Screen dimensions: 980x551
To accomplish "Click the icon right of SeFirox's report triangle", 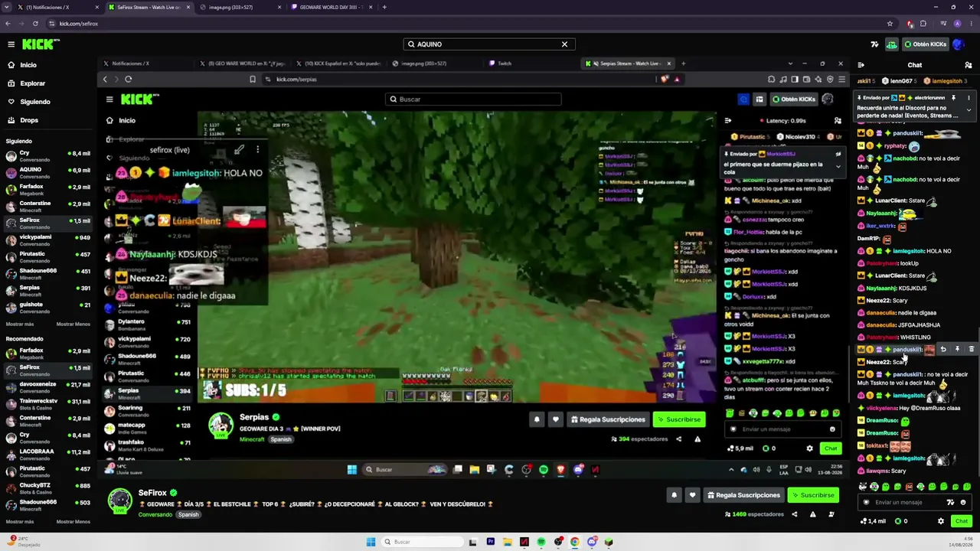I will coord(831,514).
